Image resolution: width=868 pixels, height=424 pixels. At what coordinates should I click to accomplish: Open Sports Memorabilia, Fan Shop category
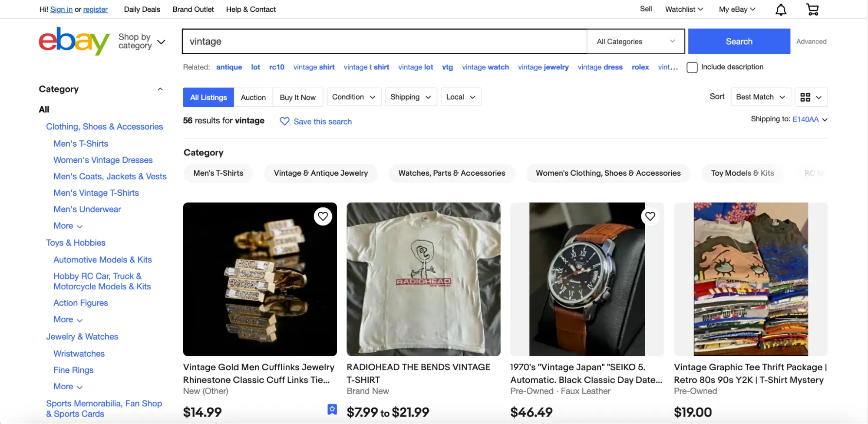[x=104, y=409]
